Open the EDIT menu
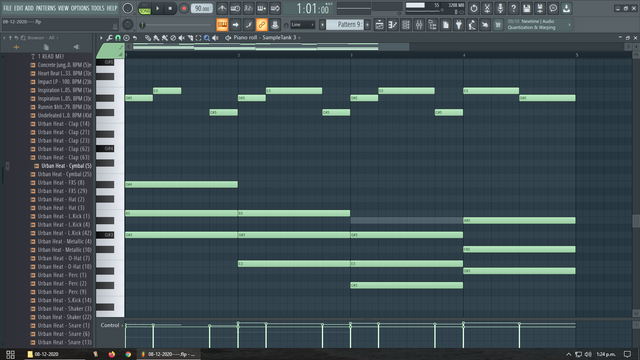Viewport: 640px width, 360px height. pyautogui.click(x=19, y=8)
